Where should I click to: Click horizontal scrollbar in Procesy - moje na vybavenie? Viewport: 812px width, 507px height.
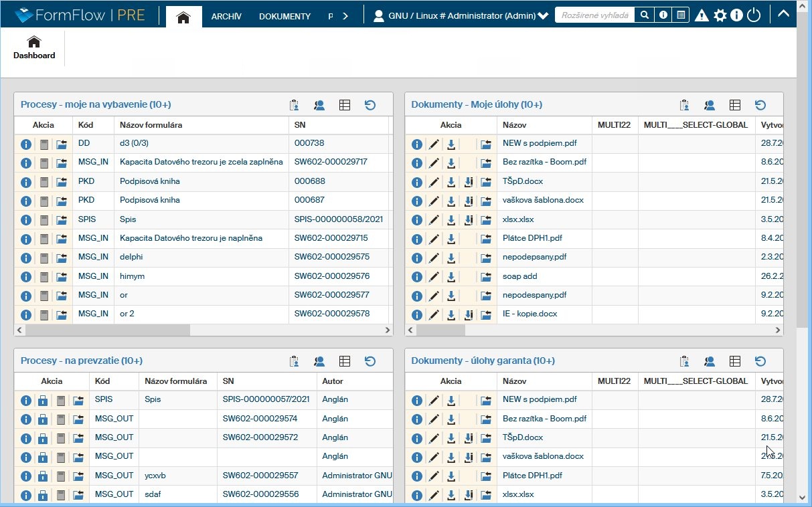tap(107, 330)
